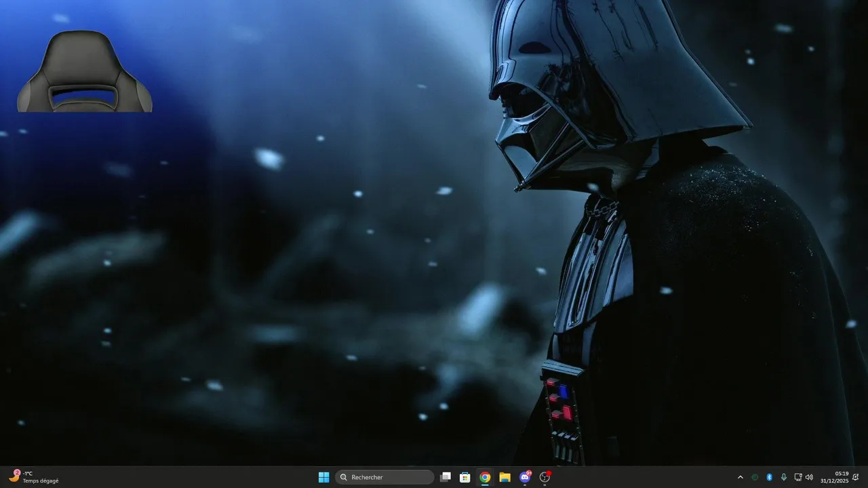Expand the hidden system tray icons
Screen dimensions: 868x488
point(741,477)
